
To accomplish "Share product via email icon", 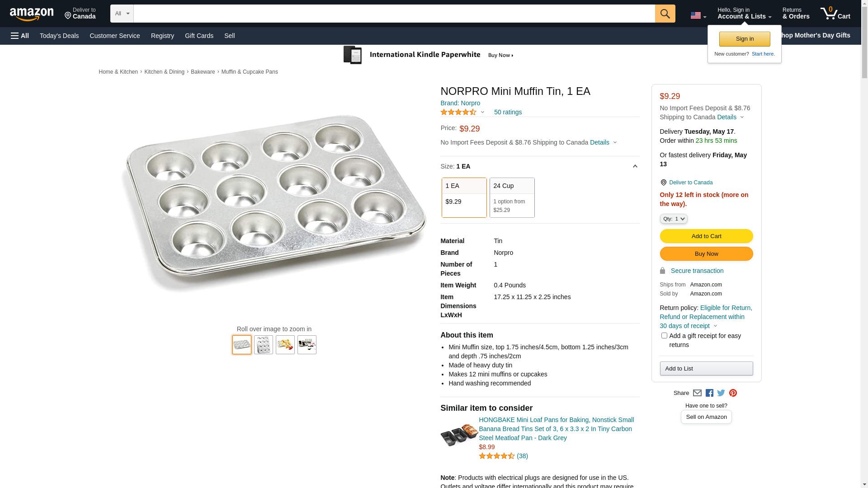I will tap(697, 393).
